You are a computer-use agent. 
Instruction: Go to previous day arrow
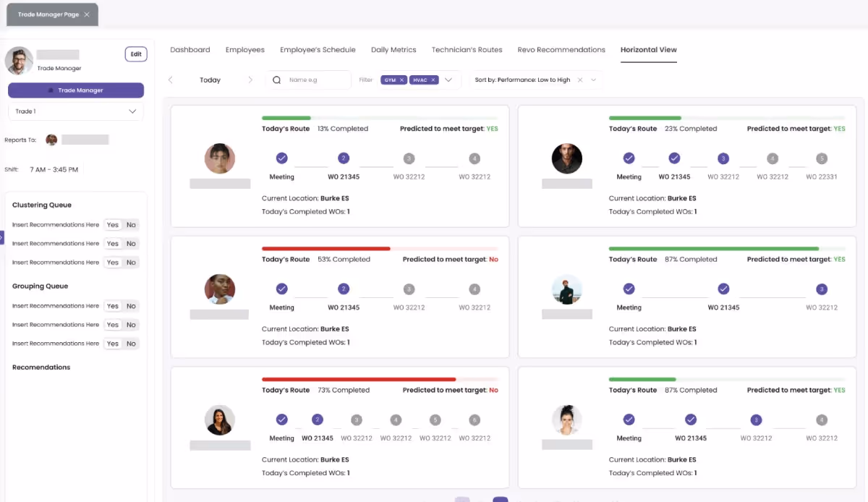tap(171, 80)
